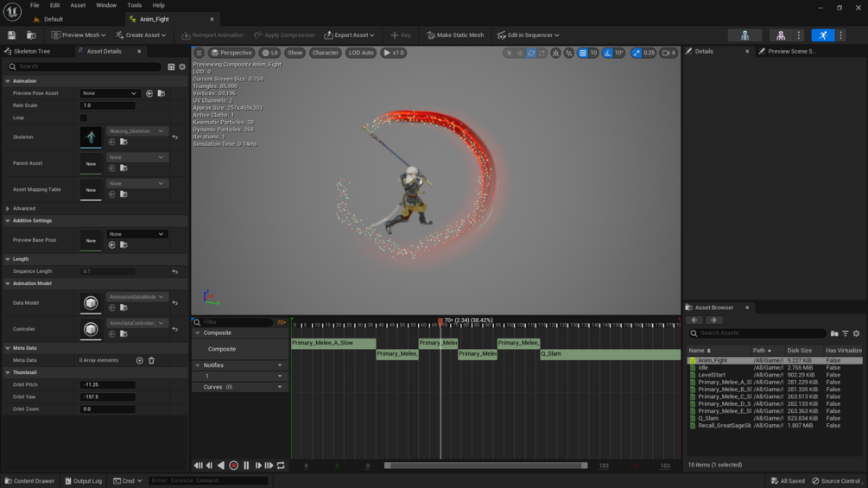Add a Meta Data array element

coord(140,360)
